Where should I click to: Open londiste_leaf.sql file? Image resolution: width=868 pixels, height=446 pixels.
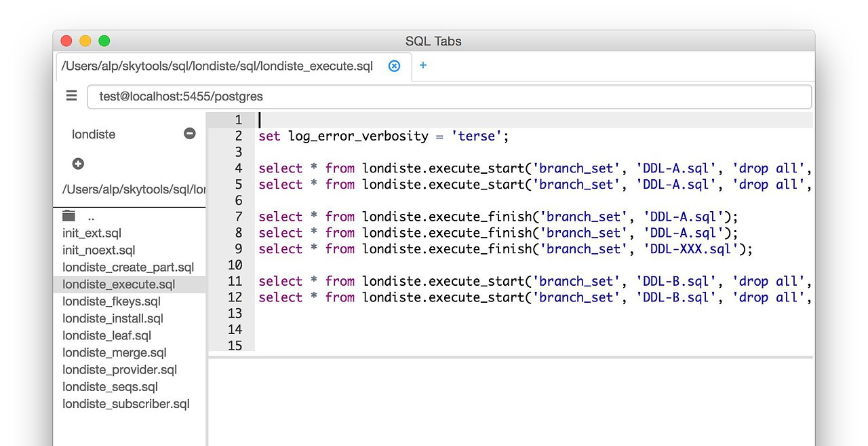point(107,335)
